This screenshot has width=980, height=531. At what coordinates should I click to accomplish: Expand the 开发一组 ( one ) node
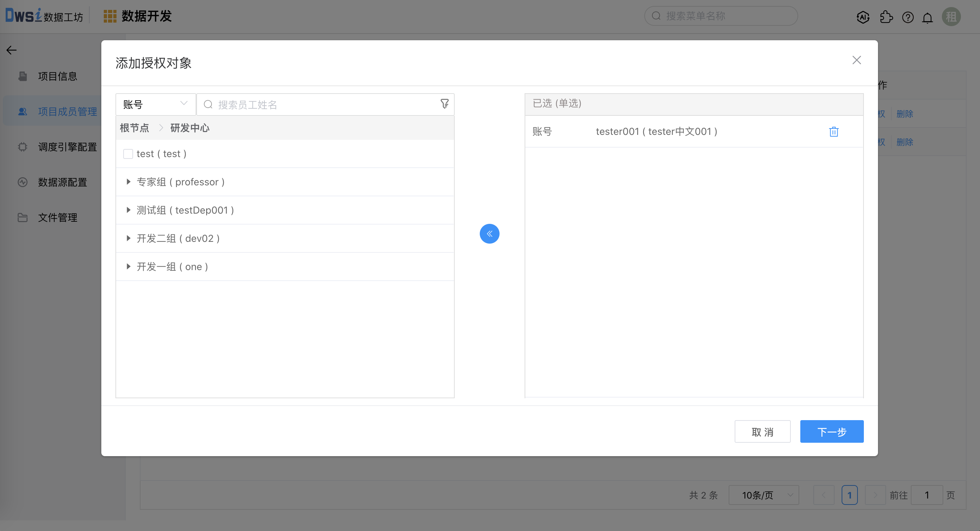[x=128, y=266]
